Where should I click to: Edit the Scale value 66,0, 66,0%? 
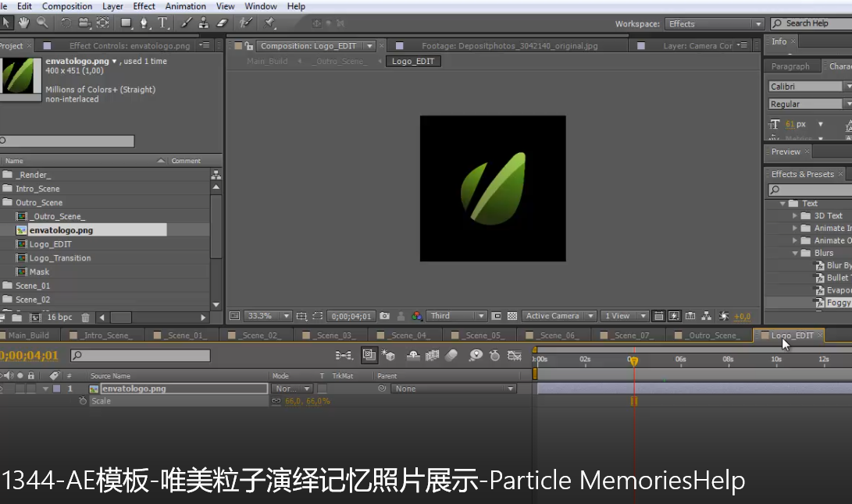tap(308, 401)
